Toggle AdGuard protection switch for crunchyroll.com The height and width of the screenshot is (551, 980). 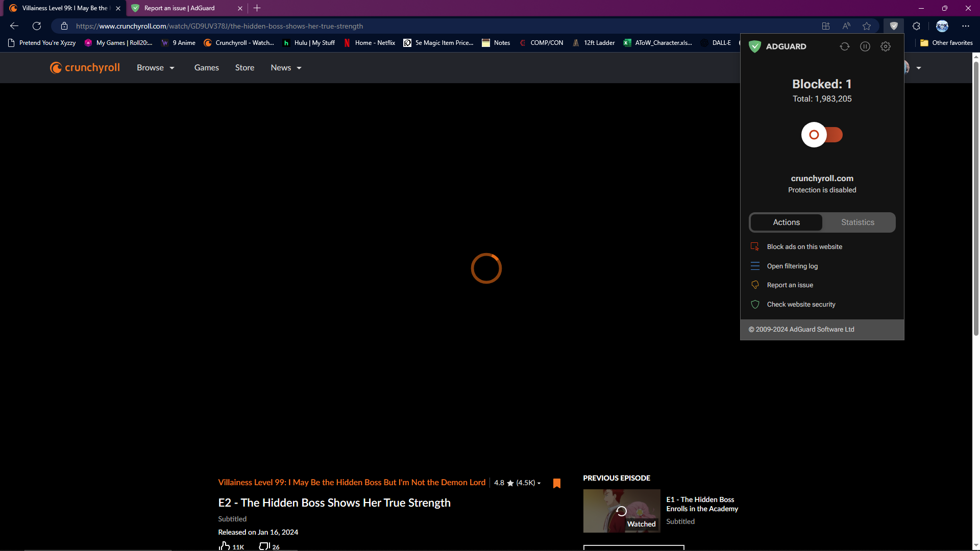point(822,135)
